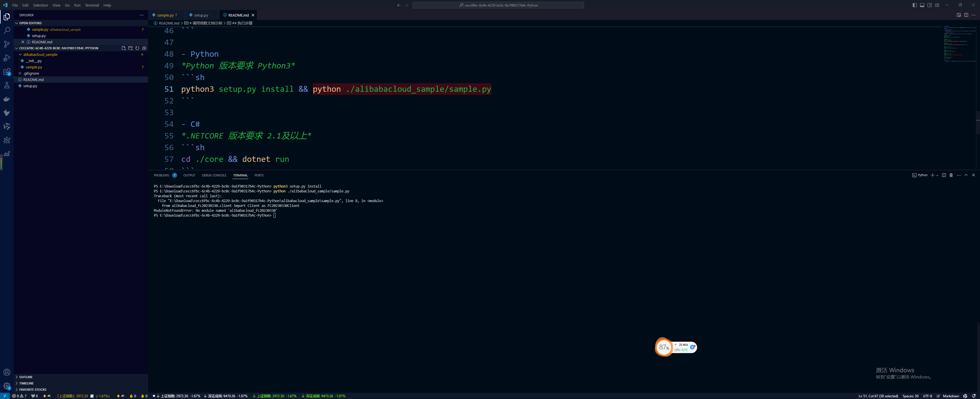Screen dimensions: 980x399
Task: Switch to the PROBLEMS panel tab
Action: (161, 175)
